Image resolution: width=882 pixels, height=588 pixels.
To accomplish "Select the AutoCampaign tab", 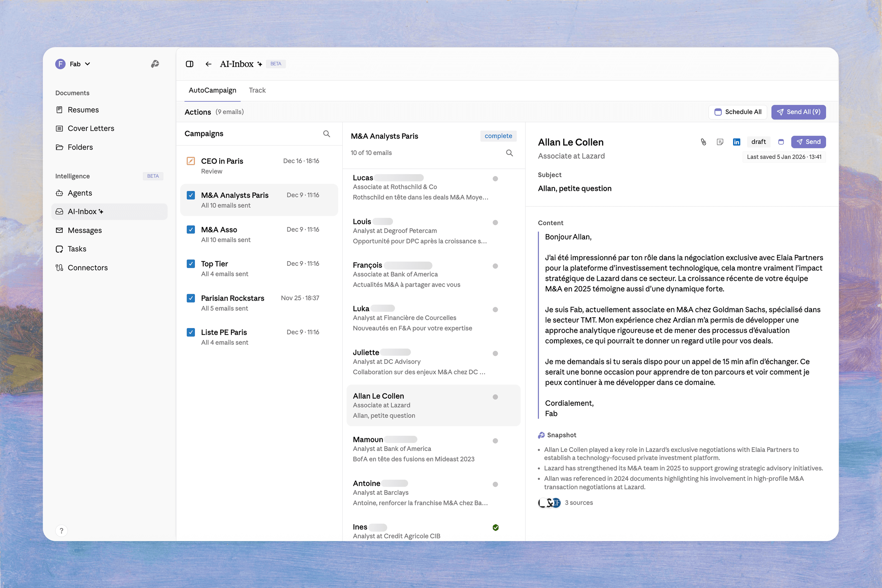I will (212, 90).
